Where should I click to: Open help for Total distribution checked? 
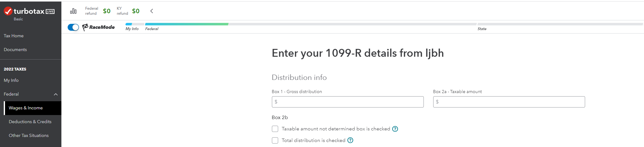350,140
